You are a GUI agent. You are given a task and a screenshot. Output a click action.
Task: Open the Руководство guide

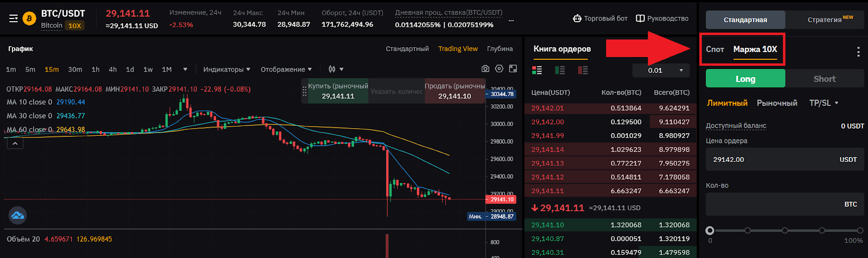tap(662, 18)
